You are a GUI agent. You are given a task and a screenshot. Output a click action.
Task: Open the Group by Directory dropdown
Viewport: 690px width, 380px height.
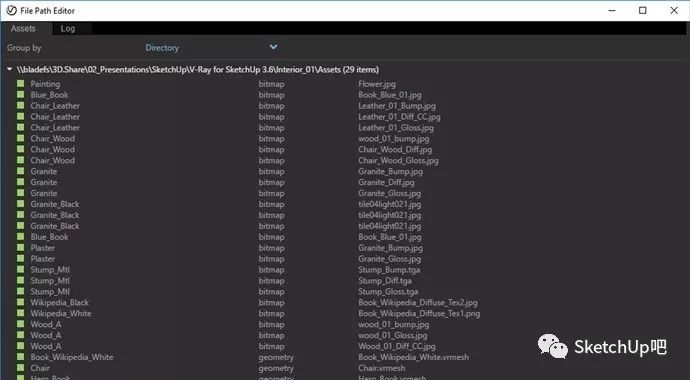click(x=211, y=48)
